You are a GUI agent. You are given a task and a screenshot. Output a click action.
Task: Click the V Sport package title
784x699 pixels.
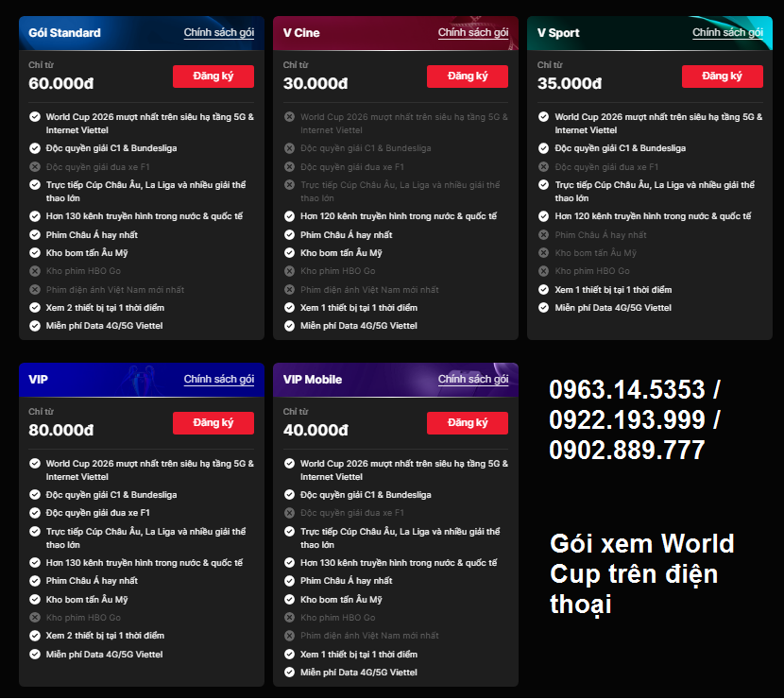pos(558,32)
